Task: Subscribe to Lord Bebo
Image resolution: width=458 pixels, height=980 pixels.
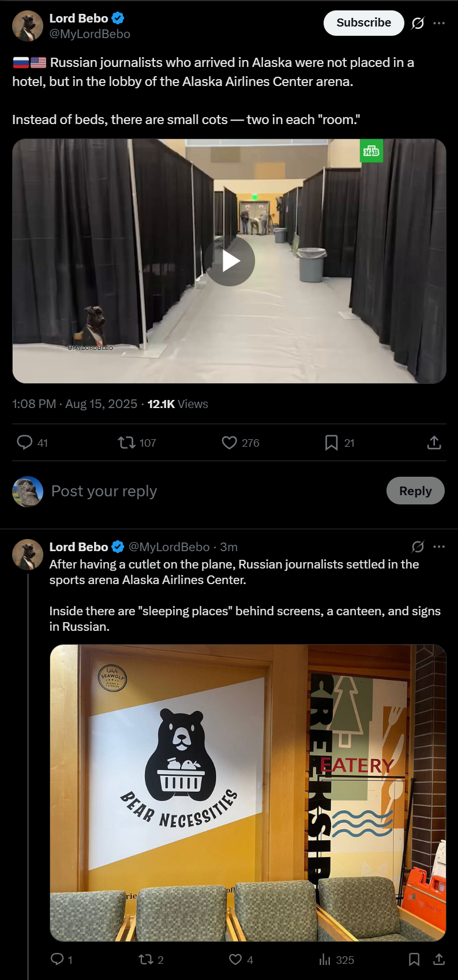Action: point(363,23)
